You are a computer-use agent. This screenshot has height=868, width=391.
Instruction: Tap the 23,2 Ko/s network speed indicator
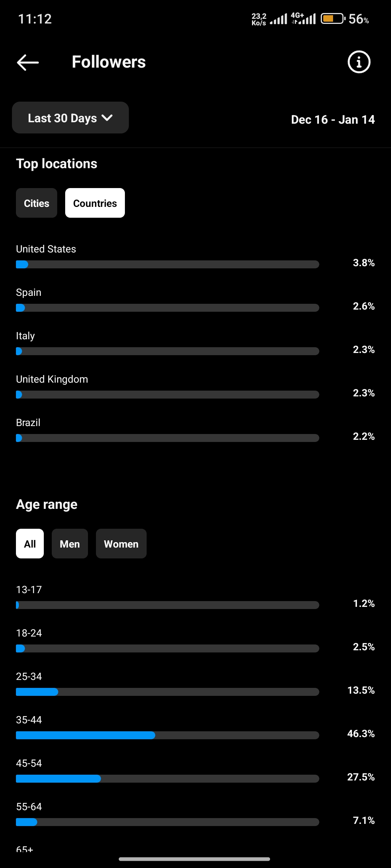tap(259, 19)
